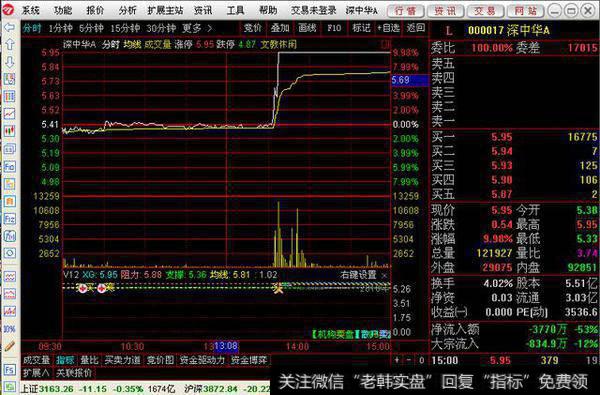600x395 pixels.
Task: Open the 功能 menu
Action: (63, 10)
